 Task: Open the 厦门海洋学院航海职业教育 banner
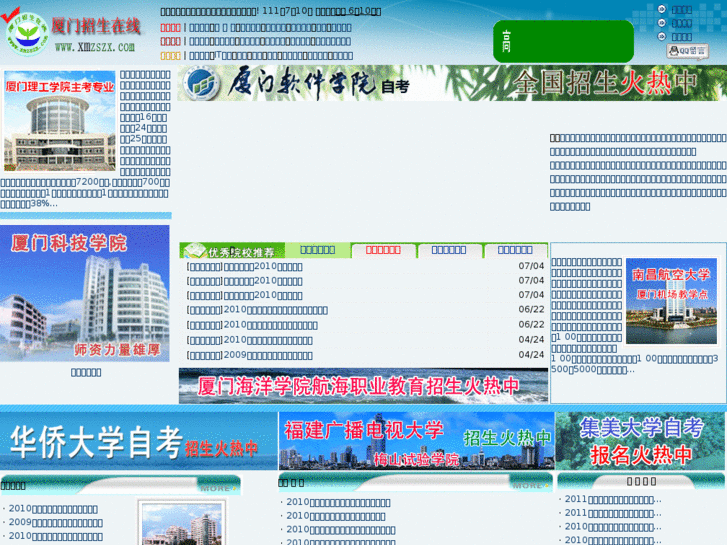pyautogui.click(x=363, y=385)
